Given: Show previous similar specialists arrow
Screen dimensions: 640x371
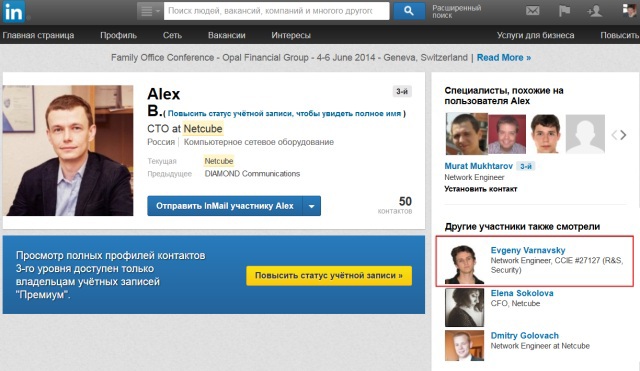Looking at the screenshot, I should click(614, 135).
